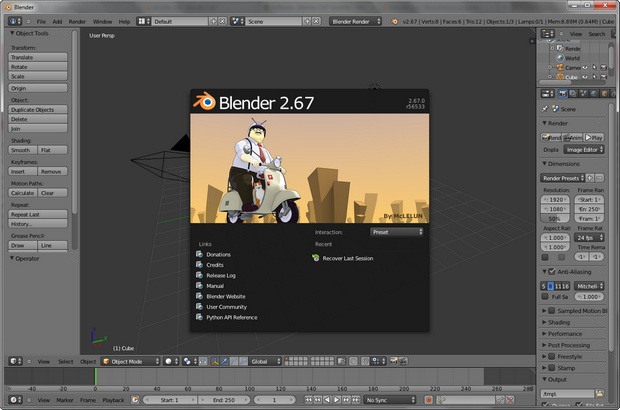Image resolution: width=620 pixels, height=410 pixels.
Task: Click the frame range clock icon in timeline
Action: tap(135, 400)
